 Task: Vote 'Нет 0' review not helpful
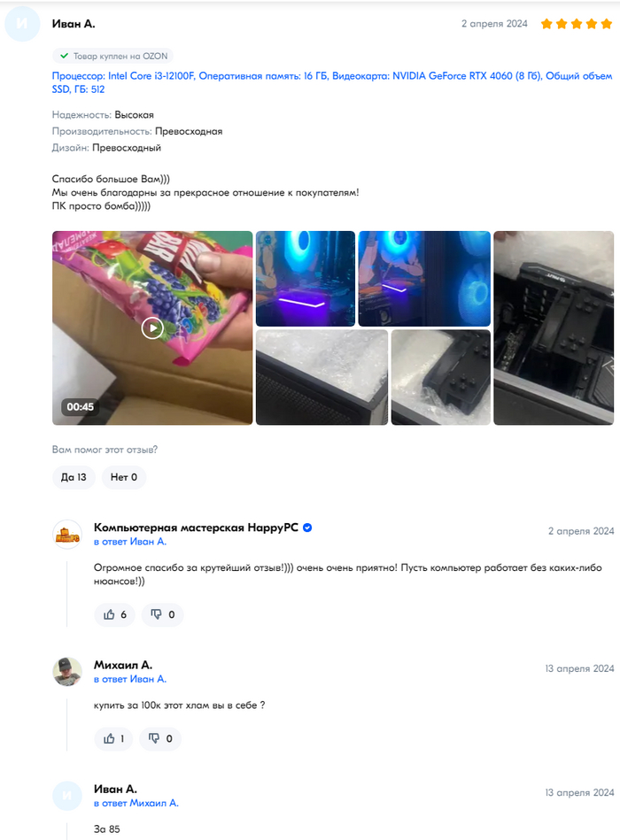124,477
